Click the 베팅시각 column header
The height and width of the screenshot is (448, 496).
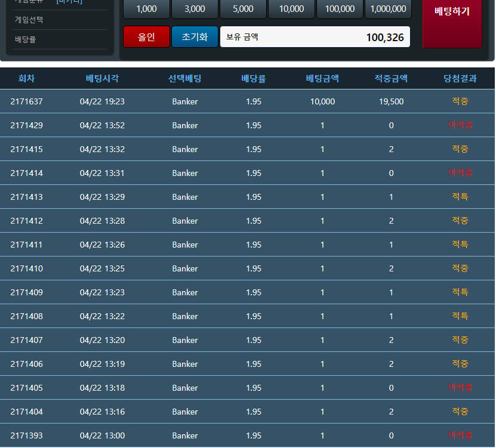click(102, 78)
